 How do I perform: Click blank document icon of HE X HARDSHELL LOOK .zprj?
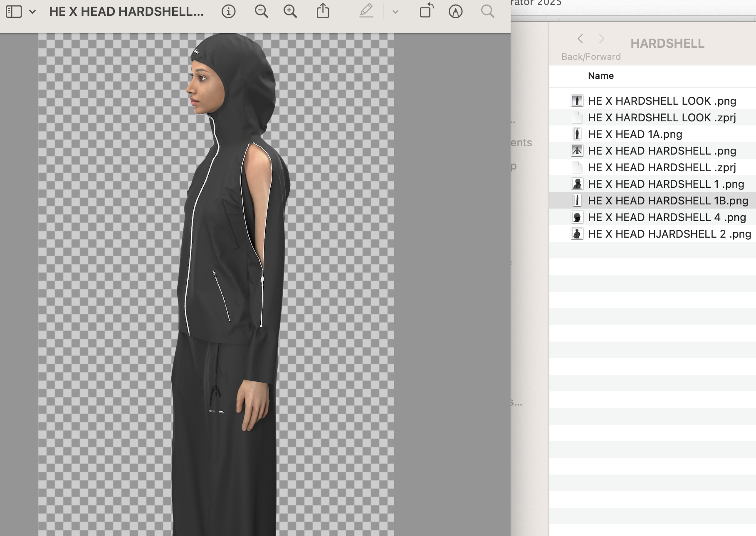577,118
